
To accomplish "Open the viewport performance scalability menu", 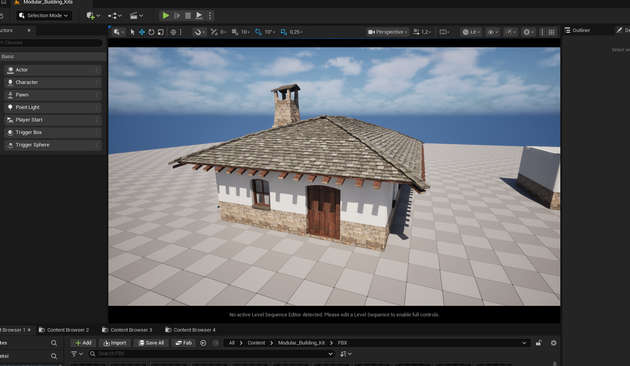I will pyautogui.click(x=511, y=32).
